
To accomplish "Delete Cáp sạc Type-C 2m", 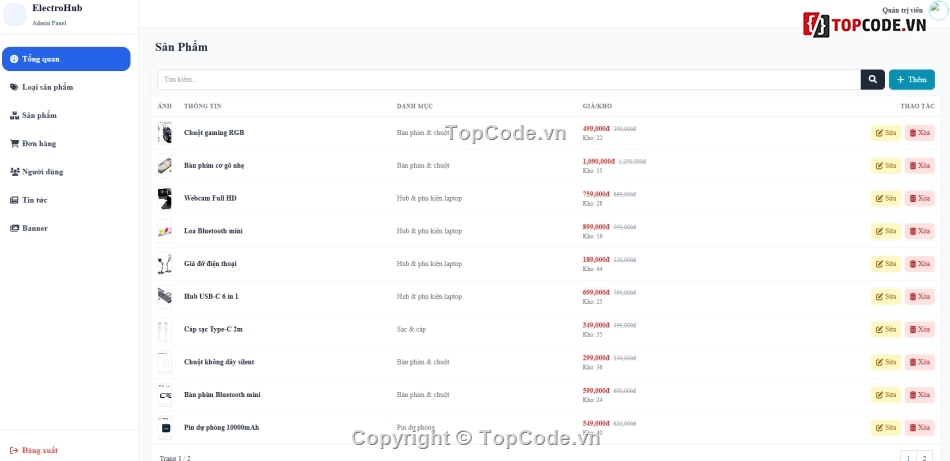I will 920,330.
